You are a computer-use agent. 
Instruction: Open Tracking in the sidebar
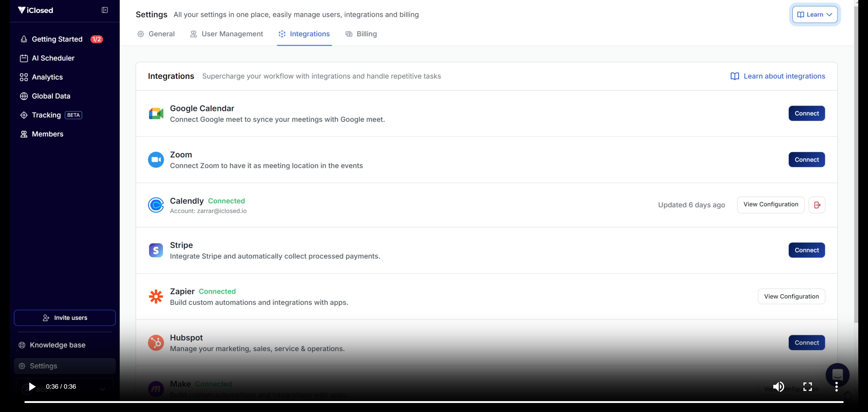coord(47,115)
